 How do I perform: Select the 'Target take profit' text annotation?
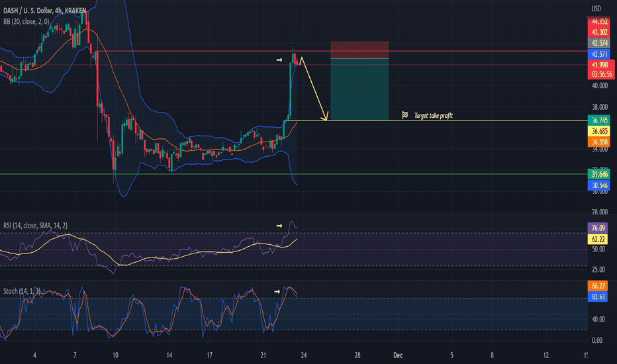[x=433, y=115]
